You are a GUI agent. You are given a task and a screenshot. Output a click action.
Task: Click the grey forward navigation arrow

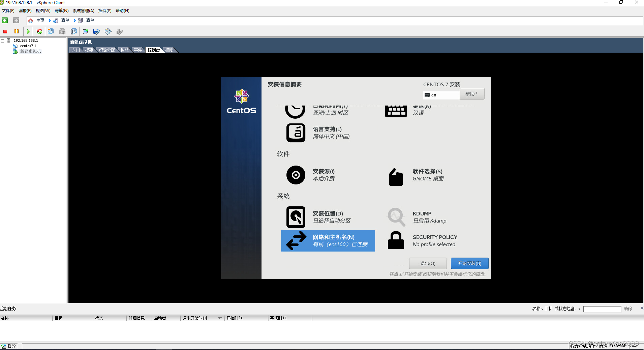coord(16,21)
